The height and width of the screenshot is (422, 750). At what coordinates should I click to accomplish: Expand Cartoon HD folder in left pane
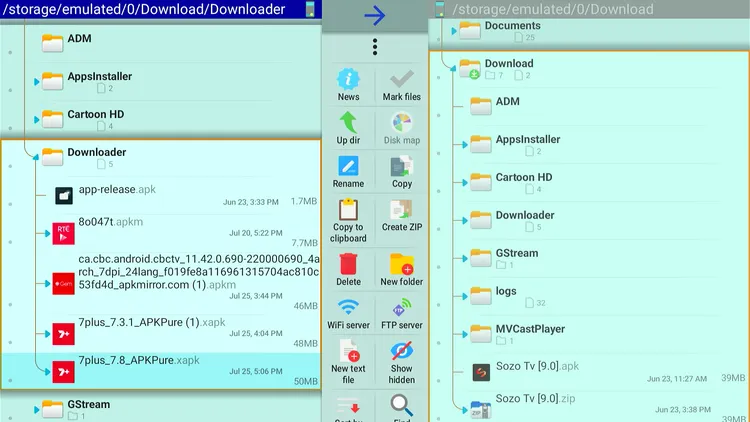37,120
